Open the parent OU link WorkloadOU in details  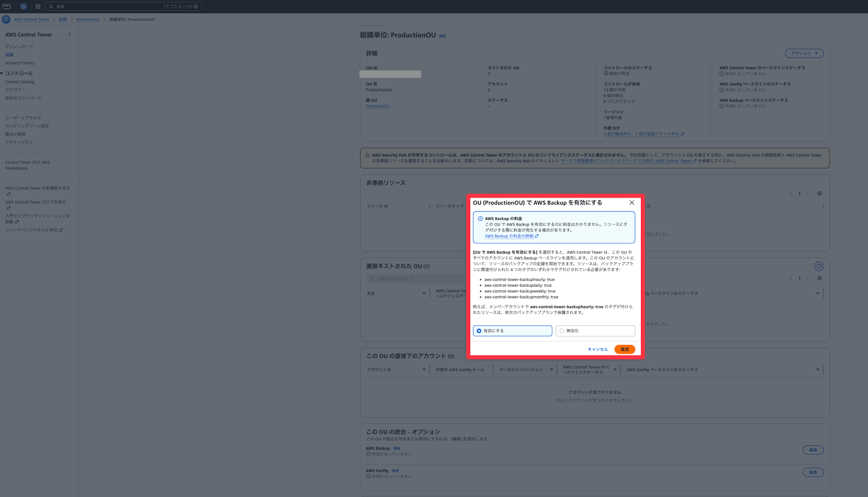pos(378,106)
